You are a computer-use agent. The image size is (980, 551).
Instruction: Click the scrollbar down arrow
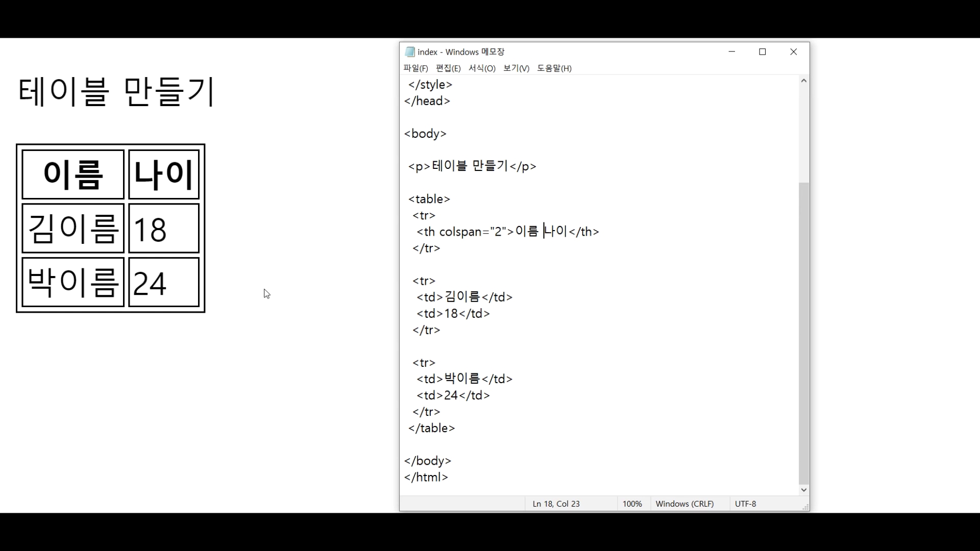pyautogui.click(x=804, y=490)
